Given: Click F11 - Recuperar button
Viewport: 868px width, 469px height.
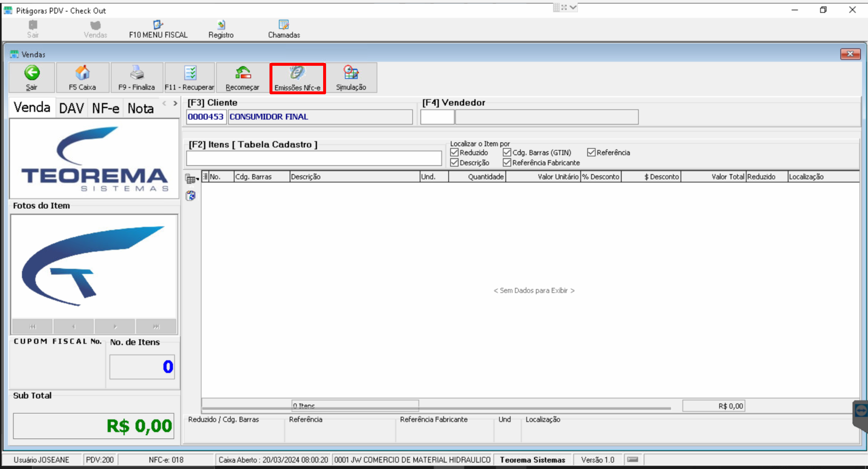Looking at the screenshot, I should [190, 77].
